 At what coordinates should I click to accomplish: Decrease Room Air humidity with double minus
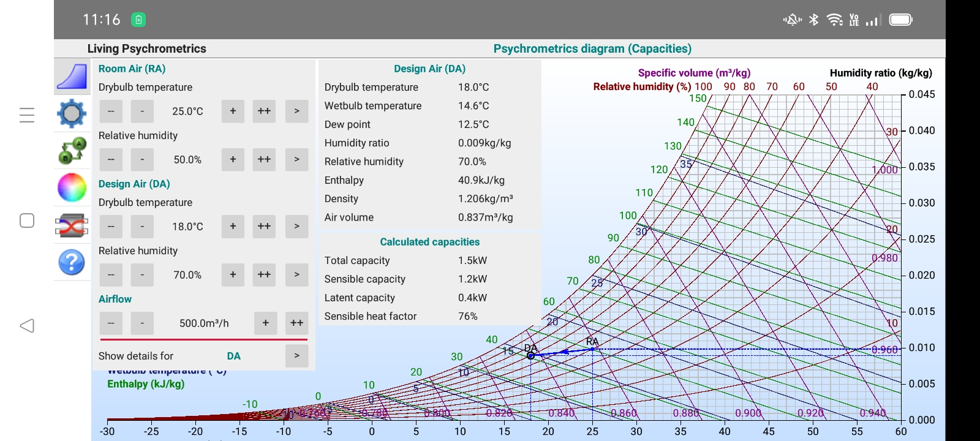pyautogui.click(x=111, y=159)
